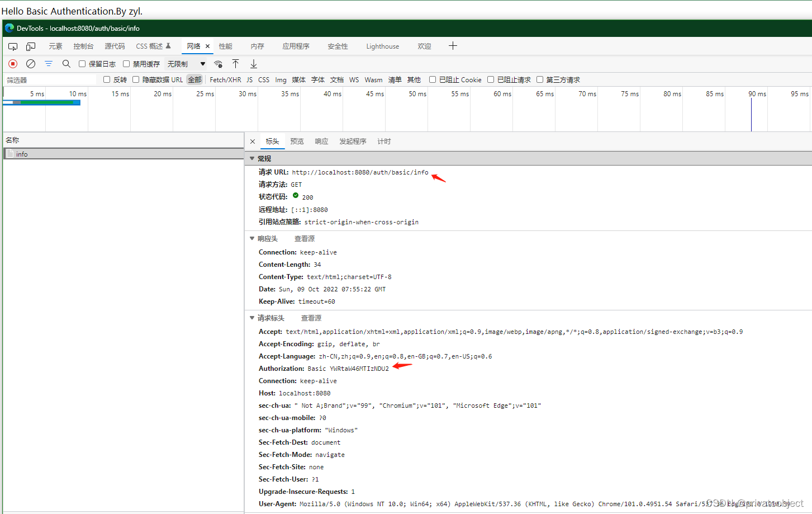Image resolution: width=812 pixels, height=514 pixels.
Task: Filter by 清单 requests
Action: point(395,80)
